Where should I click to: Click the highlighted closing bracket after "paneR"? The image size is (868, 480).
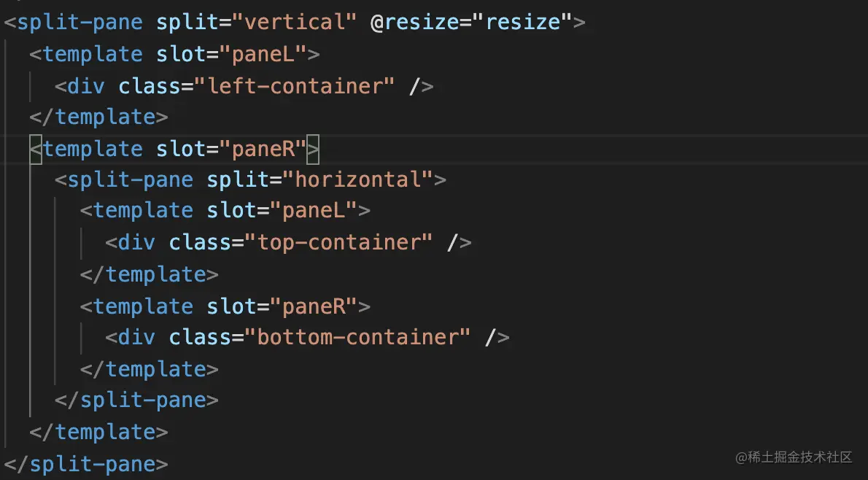tap(313, 149)
